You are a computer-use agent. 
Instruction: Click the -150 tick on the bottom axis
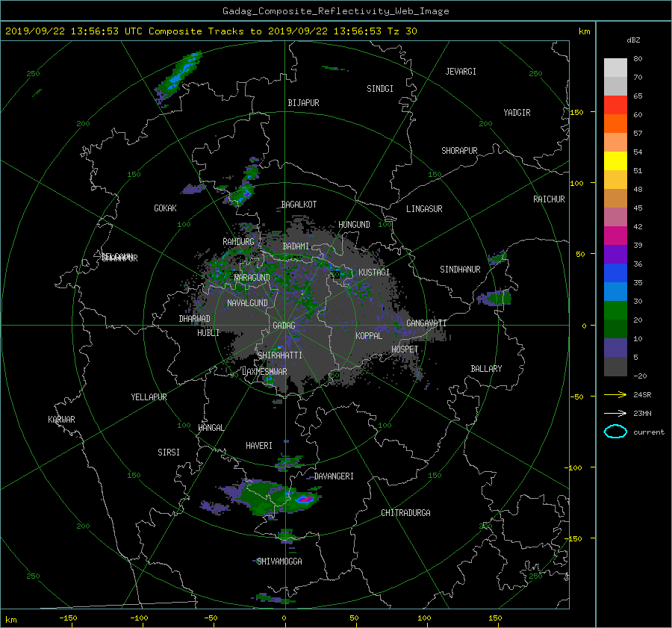(x=68, y=618)
